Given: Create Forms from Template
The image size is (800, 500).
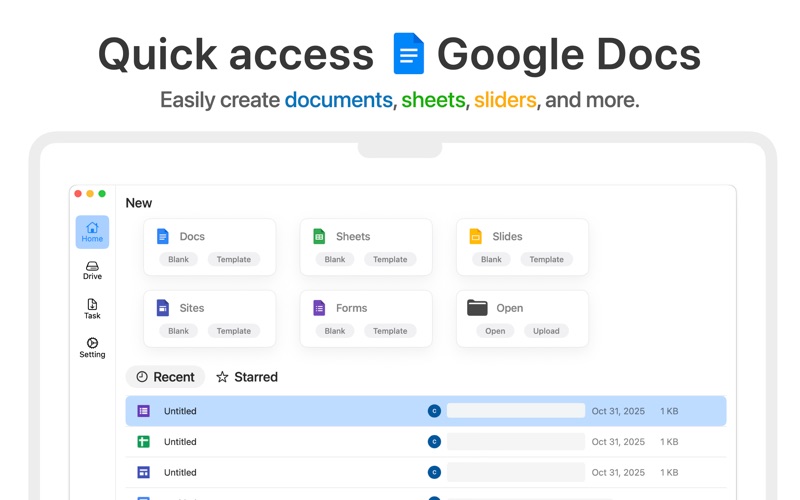Looking at the screenshot, I should (390, 331).
